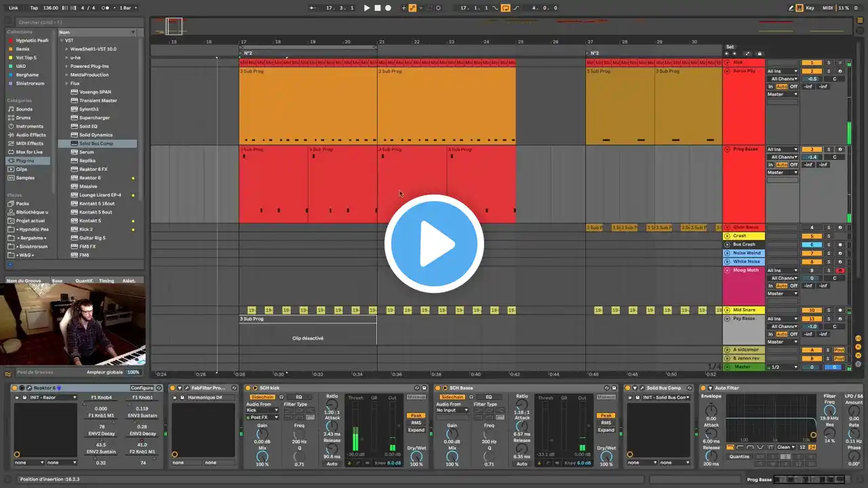Select Serum in the VST plug-in list
Viewport: 868px width, 488px height.
click(x=86, y=152)
